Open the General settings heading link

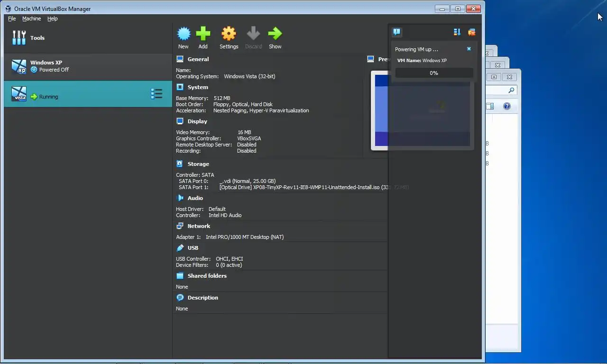pos(198,59)
